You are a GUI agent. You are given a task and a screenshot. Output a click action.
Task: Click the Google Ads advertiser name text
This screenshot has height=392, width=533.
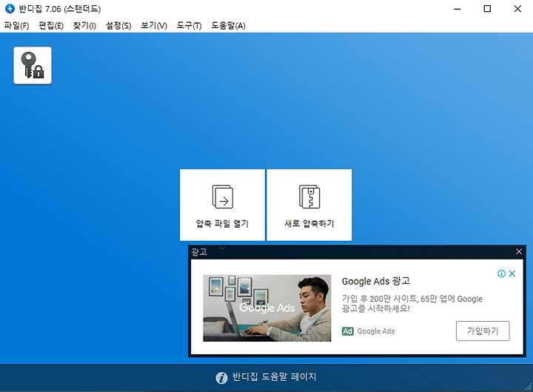pos(376,331)
